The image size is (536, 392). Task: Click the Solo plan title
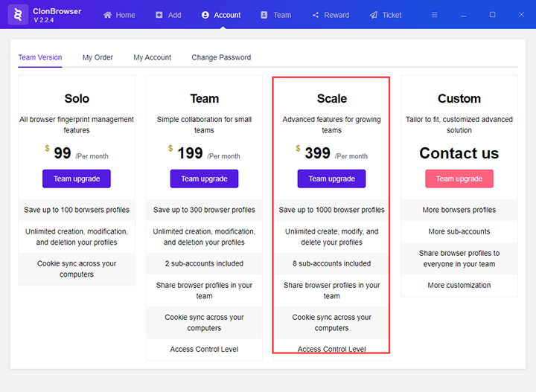77,99
